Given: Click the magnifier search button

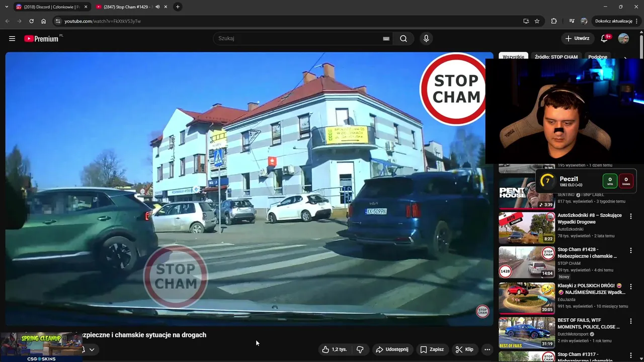Looking at the screenshot, I should (x=404, y=38).
